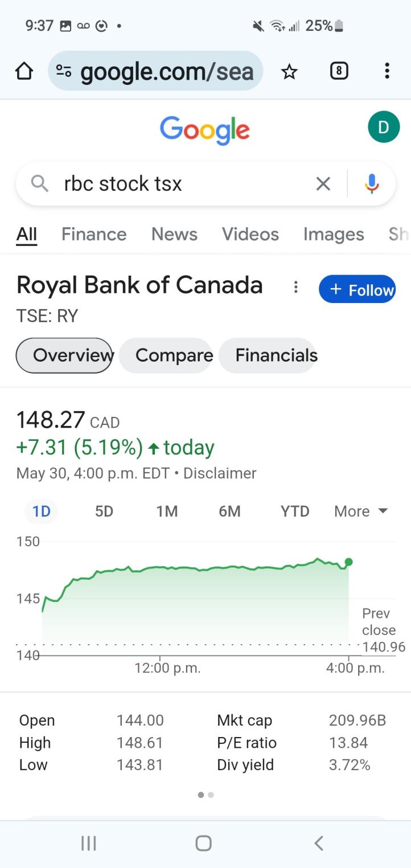Tap the chart's current price endpoint dot
411x868 pixels.
349,562
